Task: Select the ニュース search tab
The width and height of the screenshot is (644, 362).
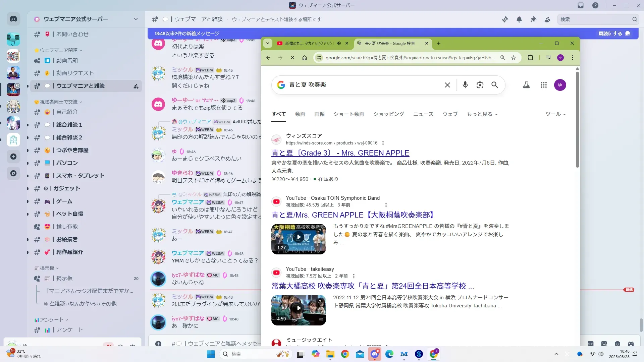Action: (x=423, y=114)
